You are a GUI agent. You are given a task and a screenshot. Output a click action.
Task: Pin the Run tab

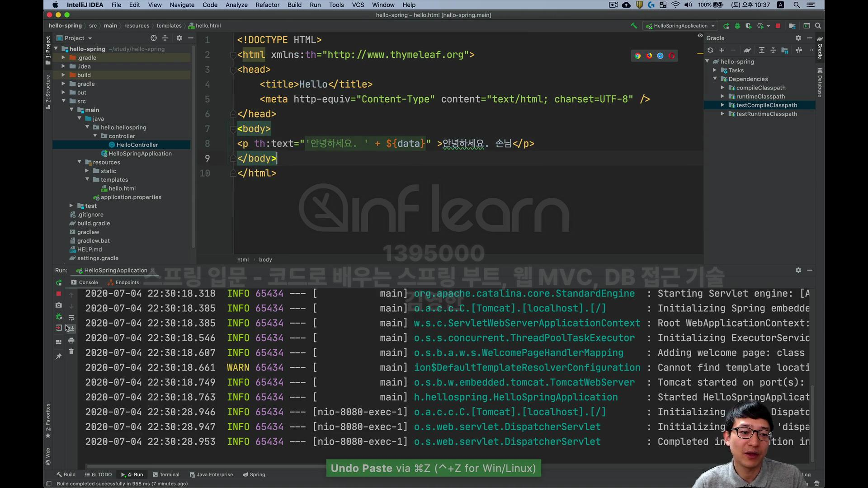(x=59, y=357)
